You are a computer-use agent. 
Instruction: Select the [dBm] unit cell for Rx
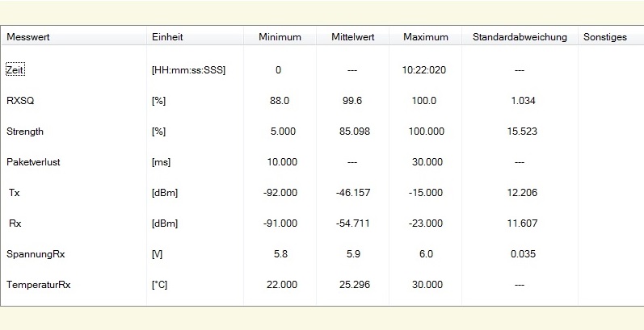pos(164,223)
